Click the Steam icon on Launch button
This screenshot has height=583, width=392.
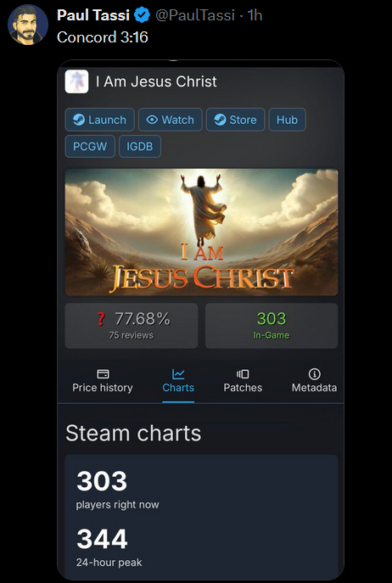click(x=78, y=120)
